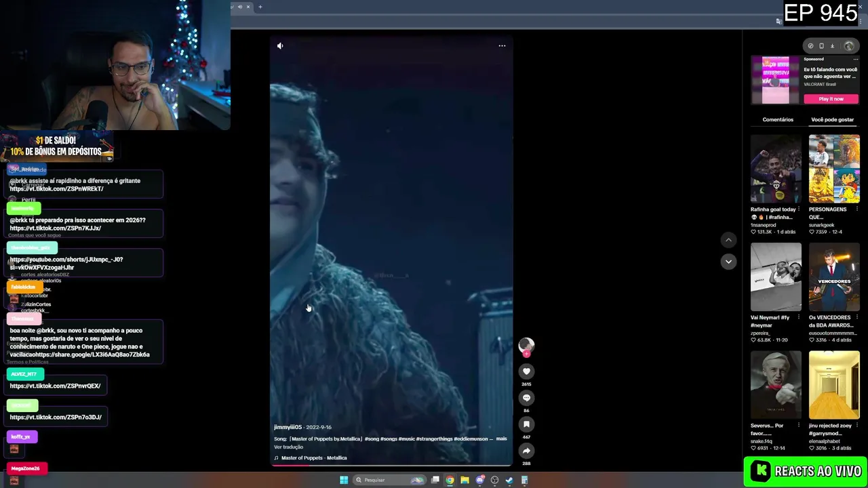Like the video with the heart icon
The height and width of the screenshot is (488, 868).
(x=526, y=371)
